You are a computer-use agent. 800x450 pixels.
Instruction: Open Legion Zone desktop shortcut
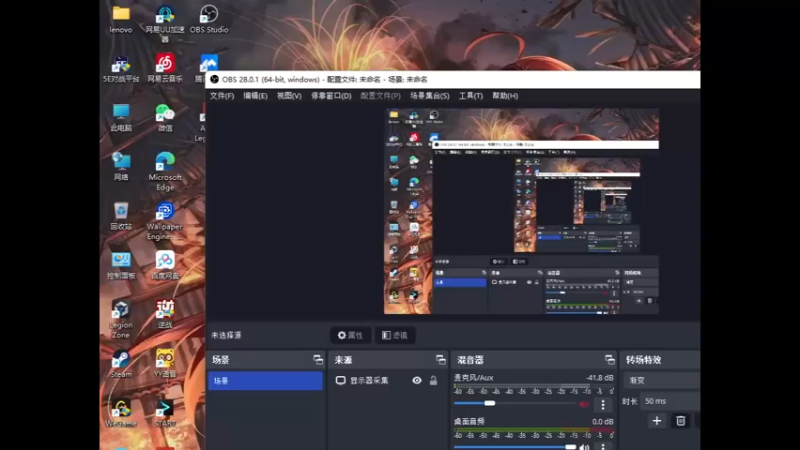[121, 319]
